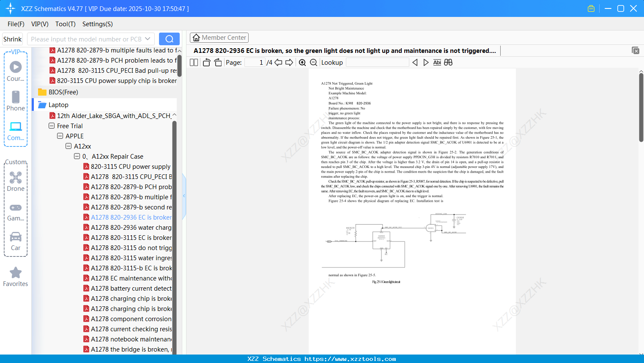Open the Phone category in the sidebar
The width and height of the screenshot is (644, 363).
16,101
